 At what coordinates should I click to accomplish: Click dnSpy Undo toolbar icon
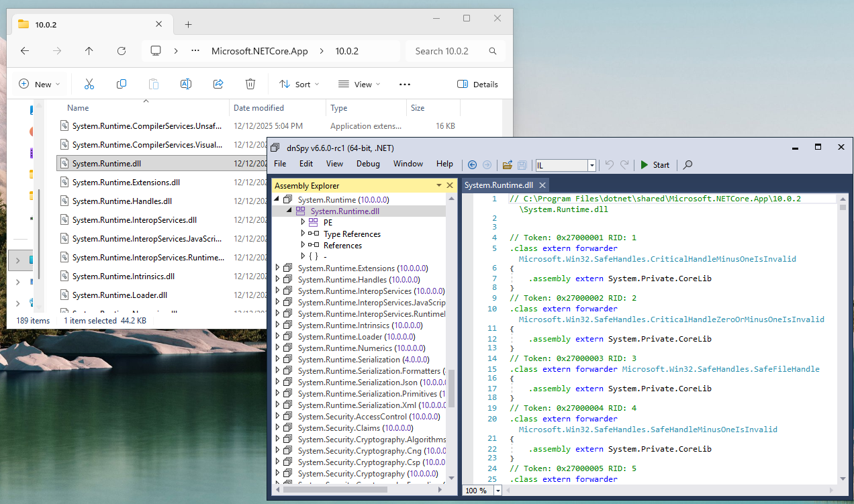pyautogui.click(x=610, y=164)
